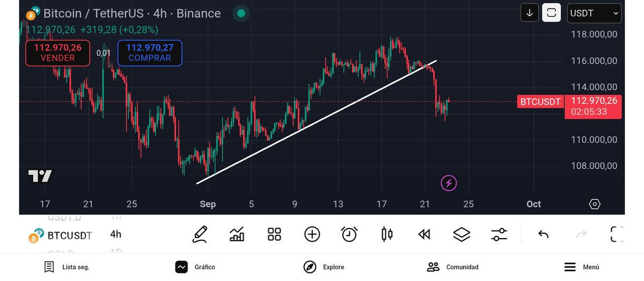Open the indicators chart icon
644x281 pixels.
237,234
